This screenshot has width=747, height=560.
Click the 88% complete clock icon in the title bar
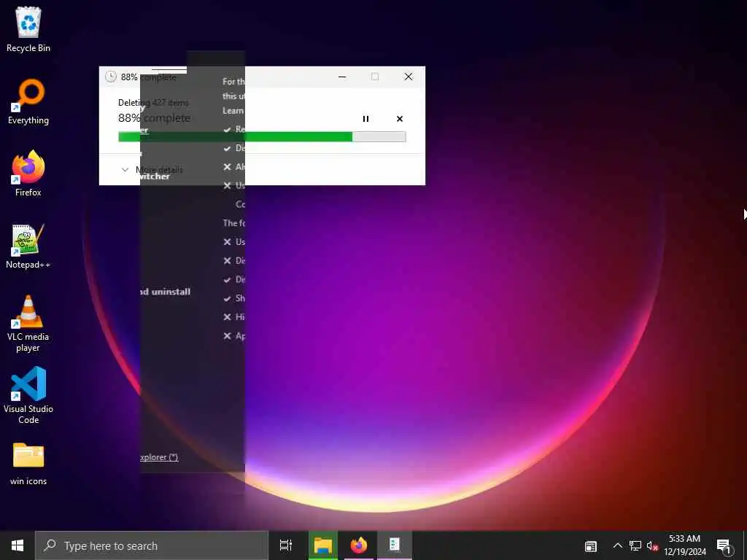tap(111, 77)
